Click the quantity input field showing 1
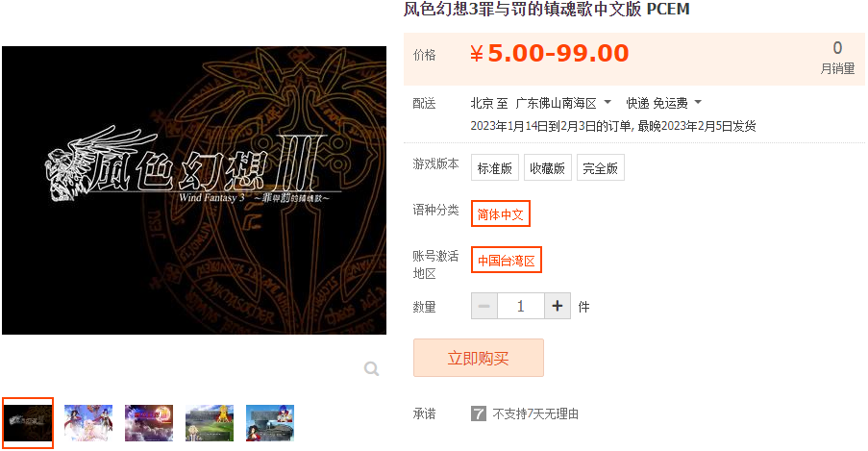 [x=520, y=306]
